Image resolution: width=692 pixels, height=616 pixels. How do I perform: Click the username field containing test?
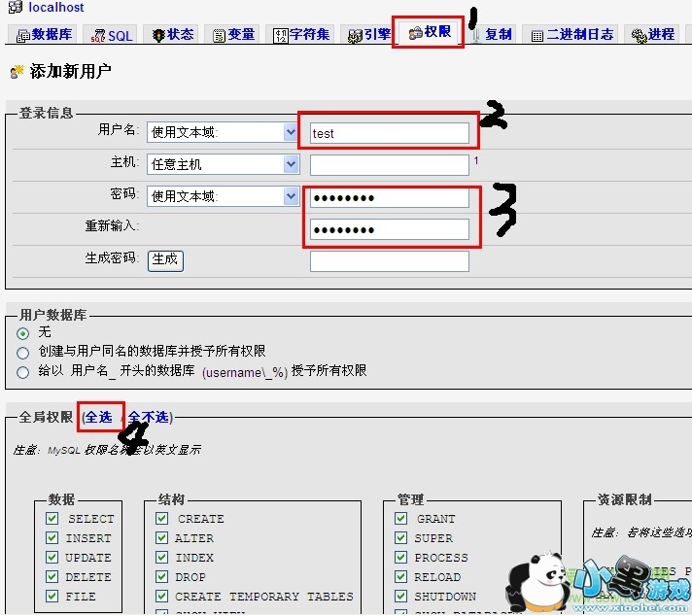point(389,133)
